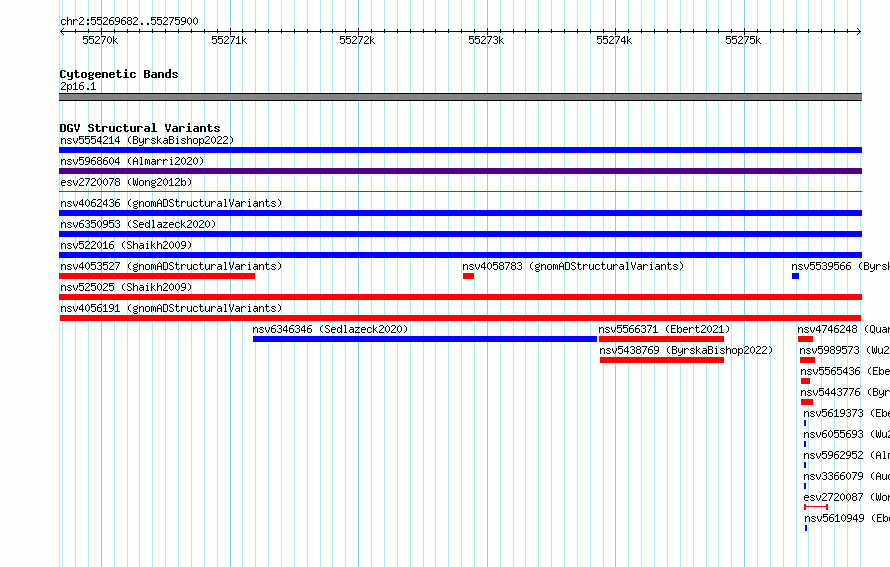The width and height of the screenshot is (890, 567).
Task: Click the 55271k ruler position
Action: (229, 40)
